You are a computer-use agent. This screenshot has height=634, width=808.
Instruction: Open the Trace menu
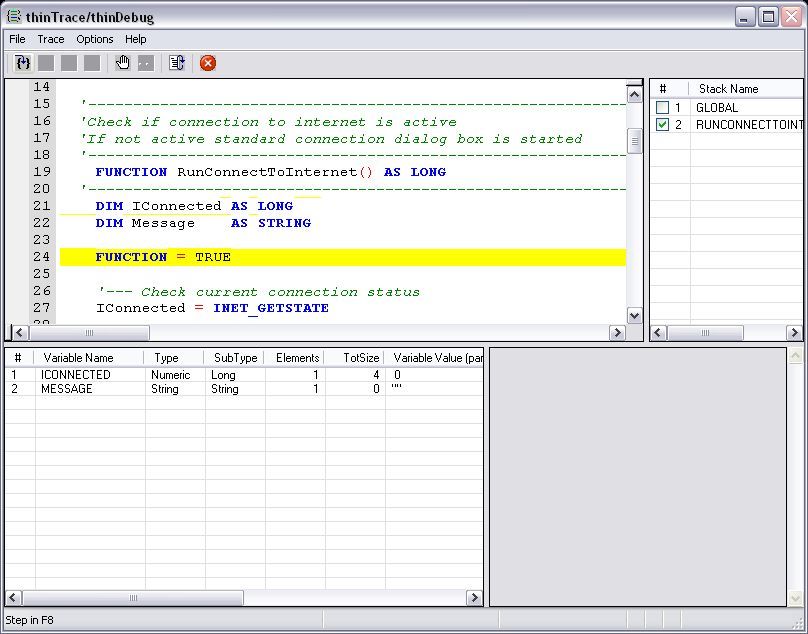(51, 39)
